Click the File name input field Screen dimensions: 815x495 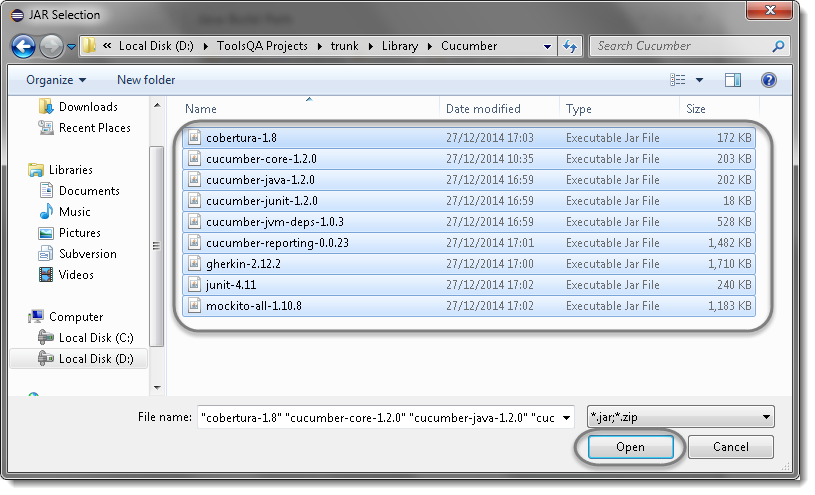pos(378,418)
